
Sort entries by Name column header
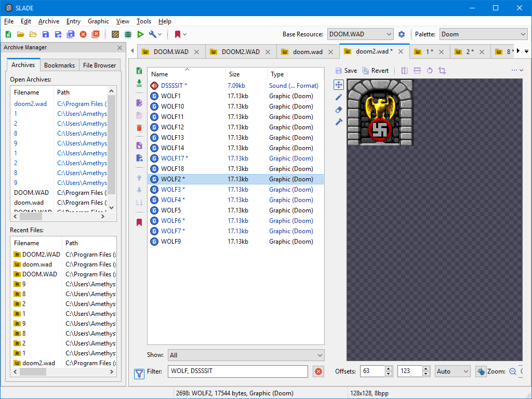click(187, 74)
